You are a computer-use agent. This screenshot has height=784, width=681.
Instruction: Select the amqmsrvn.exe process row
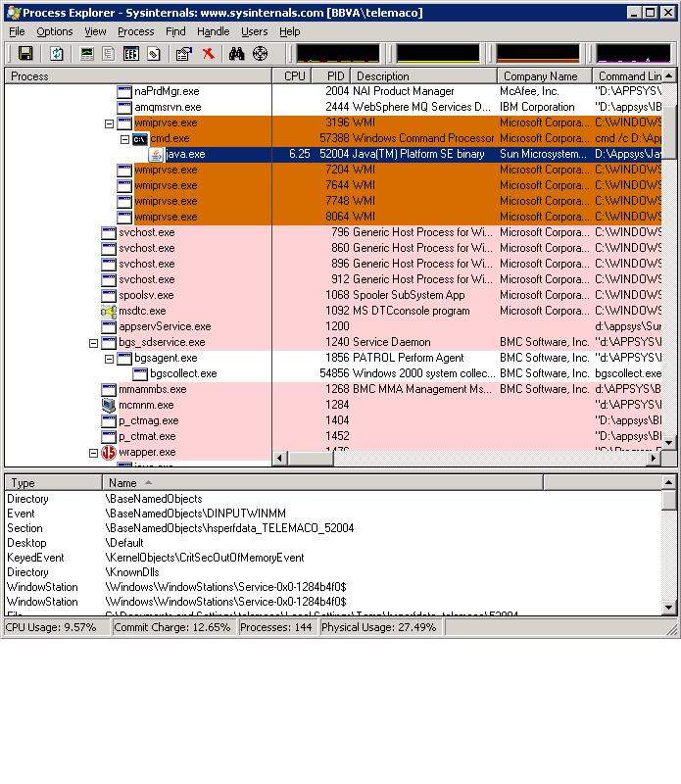click(333, 108)
